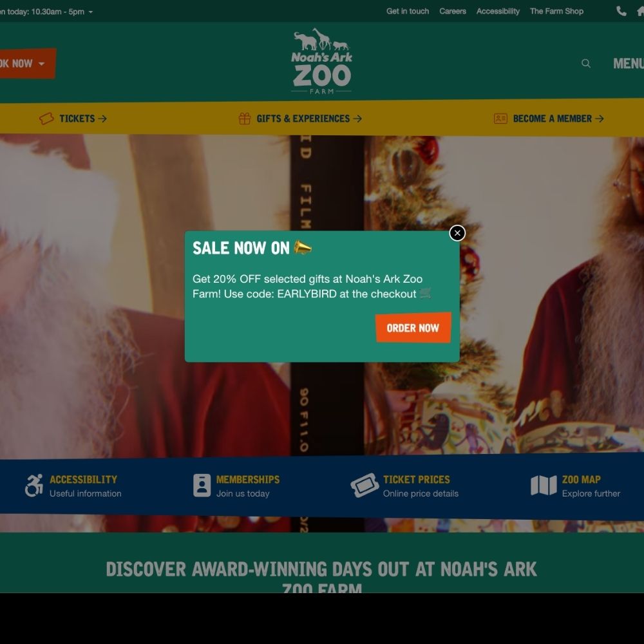This screenshot has height=644, width=644.
Task: Click the member card icon
Action: pos(500,118)
